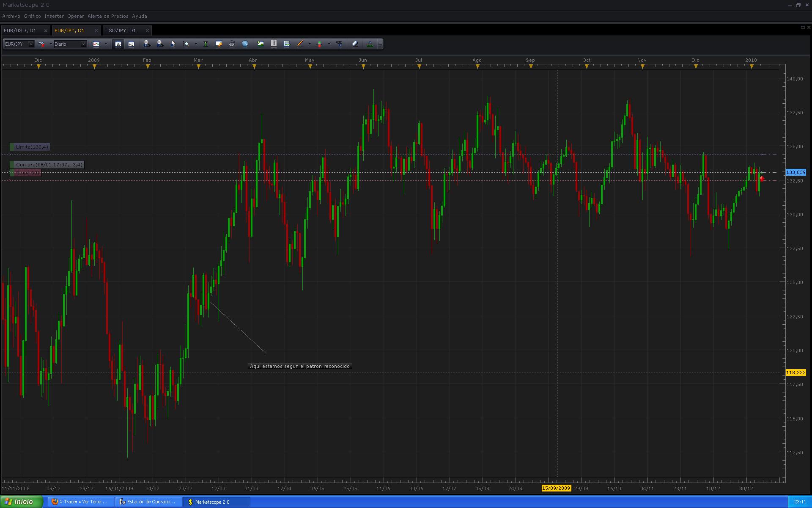Toggle the chain link unlink icon

pyautogui.click(x=41, y=44)
